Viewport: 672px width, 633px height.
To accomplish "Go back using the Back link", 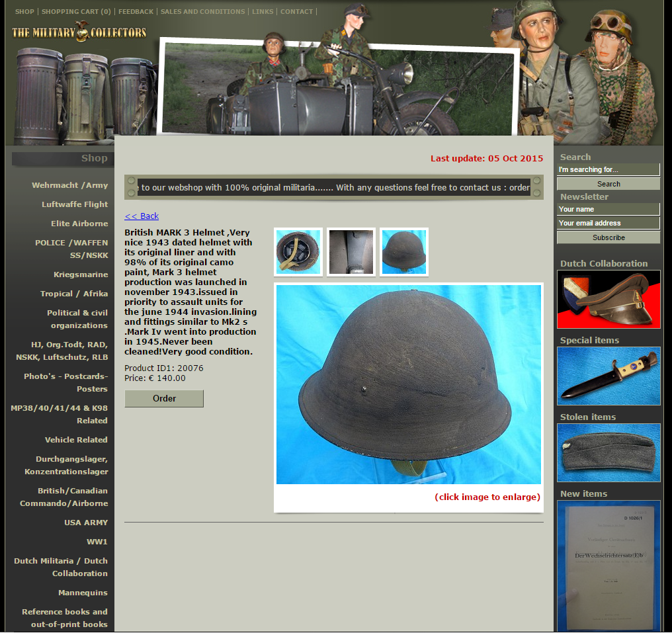I will [142, 216].
